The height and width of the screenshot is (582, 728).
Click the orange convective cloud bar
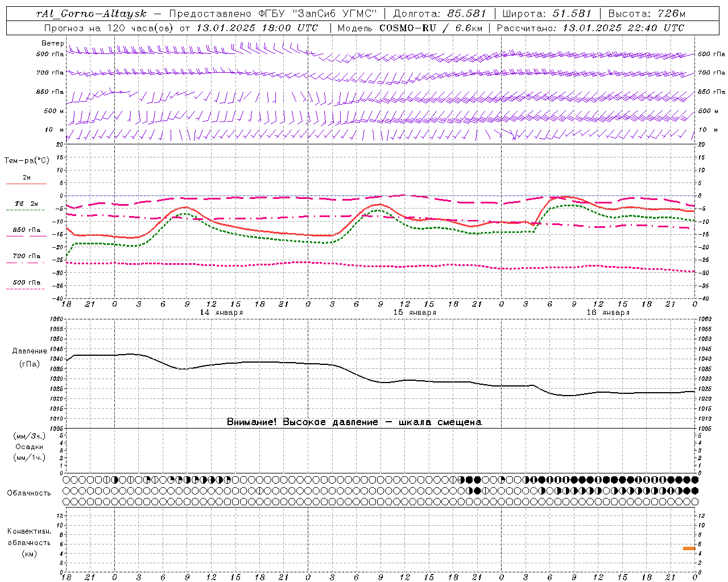[x=689, y=548]
